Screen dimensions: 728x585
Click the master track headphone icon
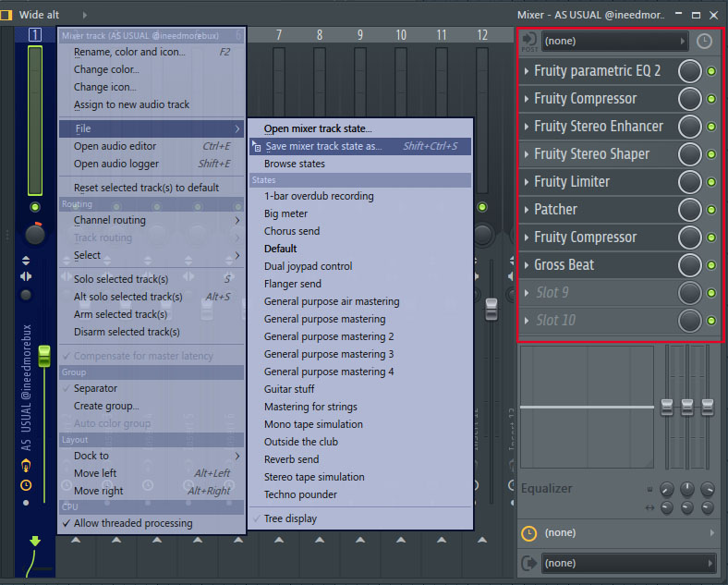click(26, 465)
